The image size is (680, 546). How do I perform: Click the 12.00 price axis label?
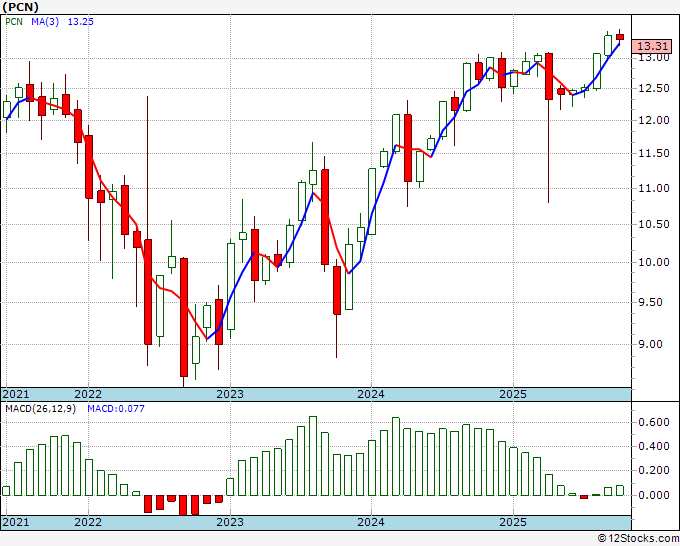pyautogui.click(x=654, y=121)
